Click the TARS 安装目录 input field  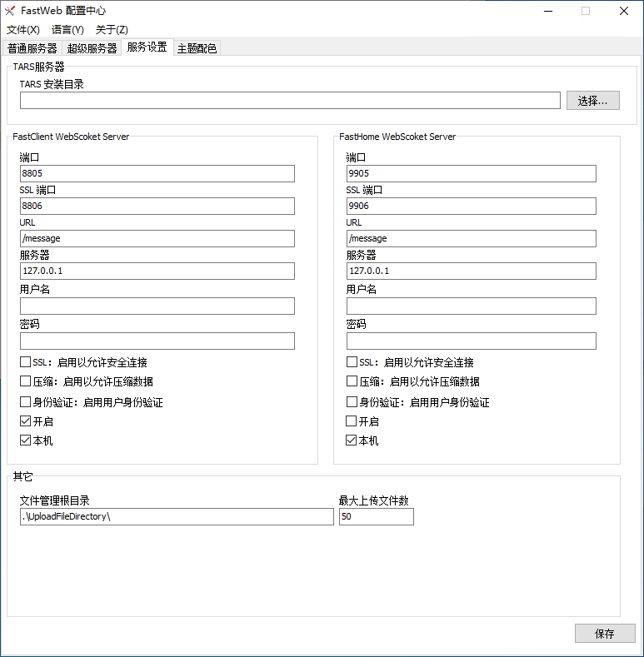coord(290,101)
